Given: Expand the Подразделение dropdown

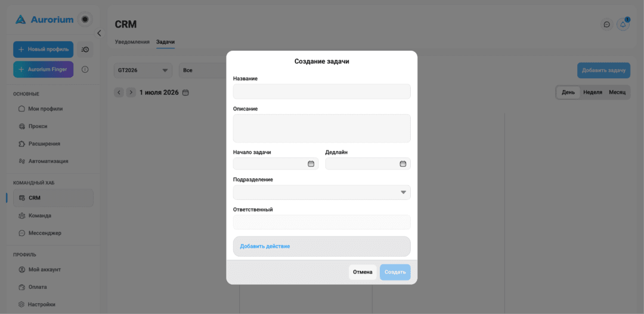Looking at the screenshot, I should (x=321, y=192).
